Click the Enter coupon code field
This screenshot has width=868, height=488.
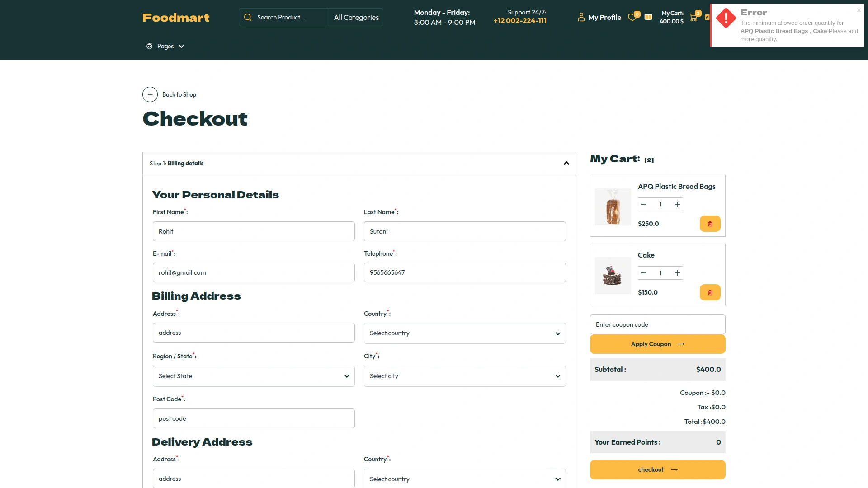coord(657,324)
